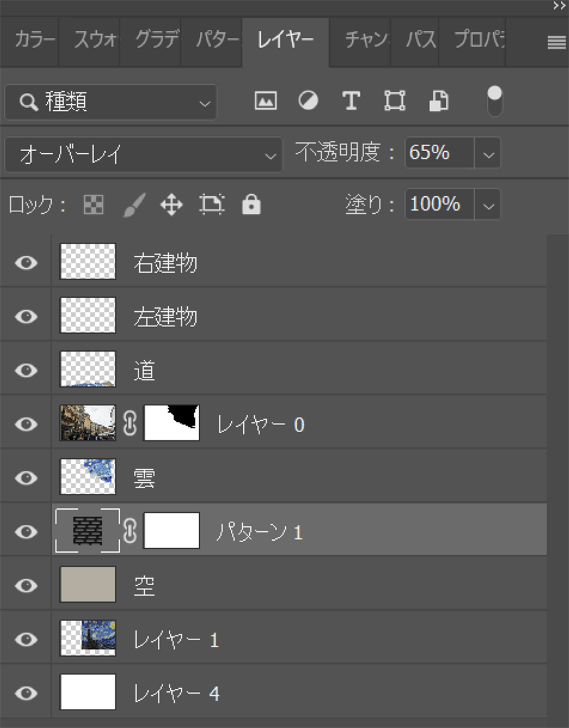Image resolution: width=569 pixels, height=728 pixels.
Task: Click link icon on レイヤー 0 mask
Action: point(130,423)
